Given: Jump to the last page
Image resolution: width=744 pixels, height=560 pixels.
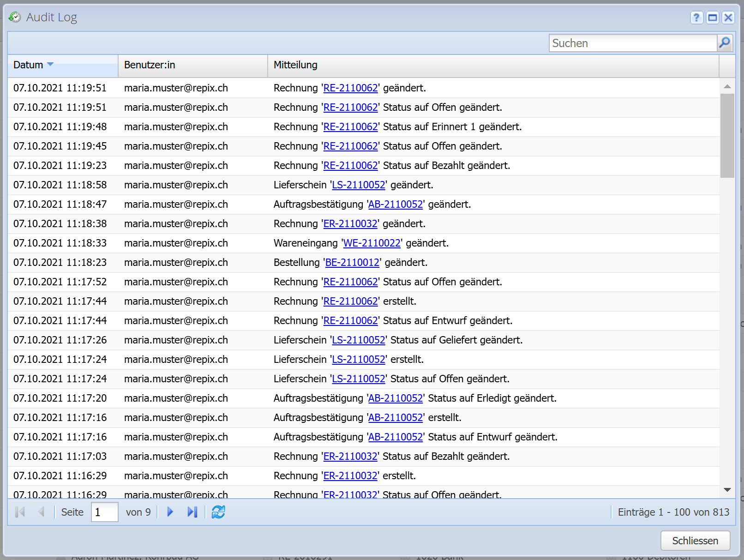Looking at the screenshot, I should [192, 512].
